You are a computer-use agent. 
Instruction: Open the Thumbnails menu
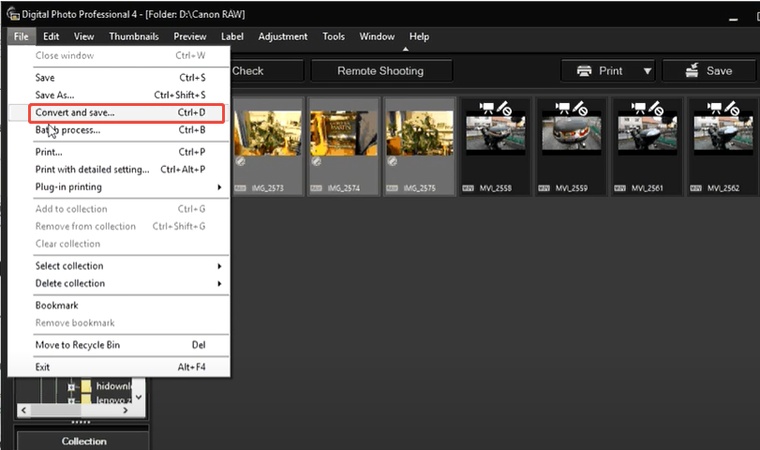[x=134, y=36]
